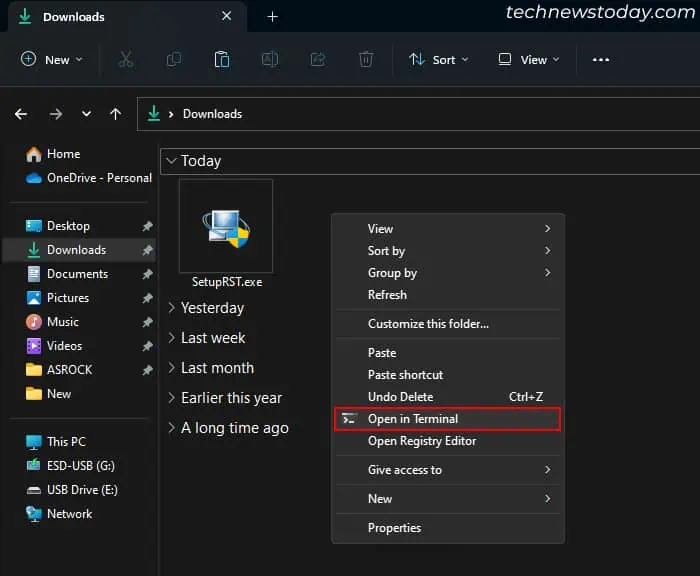Add a new tab with plus button

[x=272, y=16]
